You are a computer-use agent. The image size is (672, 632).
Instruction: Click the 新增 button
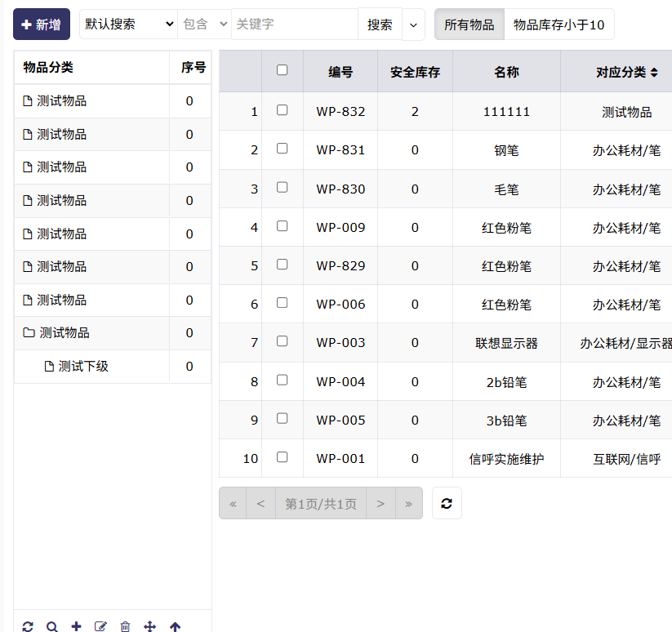[42, 24]
